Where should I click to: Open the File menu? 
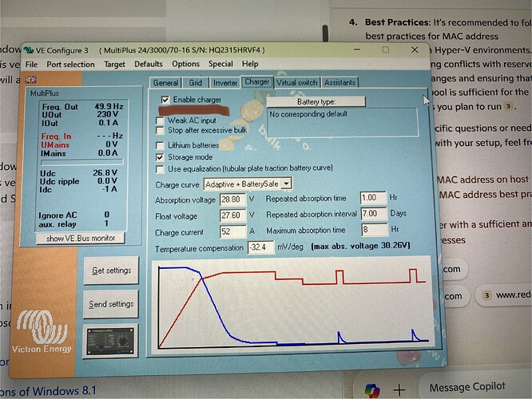[32, 65]
